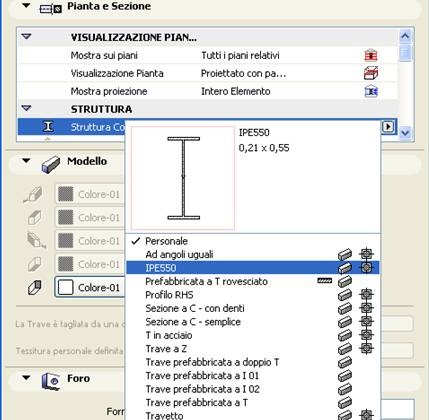Viewport: 429px width, 420px height.
Task: Choose Sezione a C - semplice
Action: 193,322
